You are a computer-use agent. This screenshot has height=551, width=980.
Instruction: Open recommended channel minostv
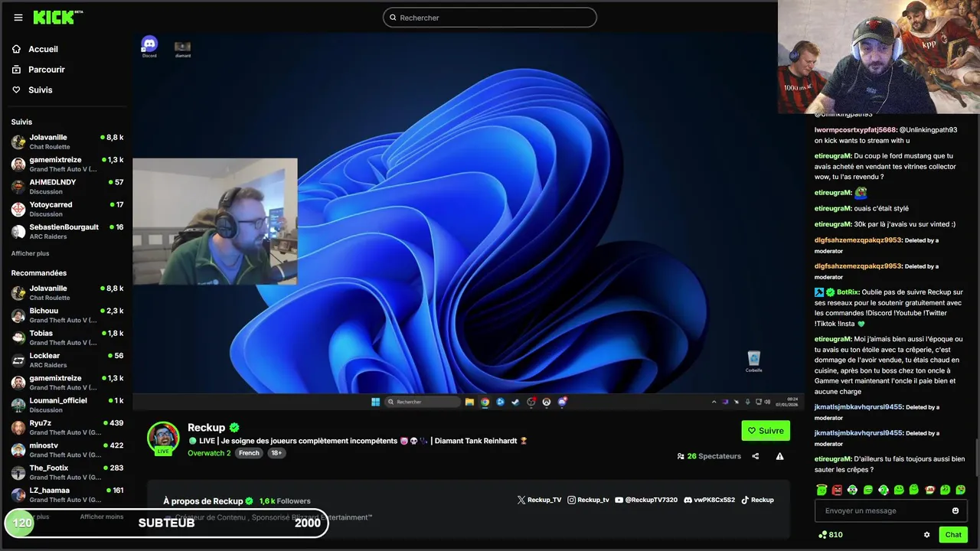67,449
